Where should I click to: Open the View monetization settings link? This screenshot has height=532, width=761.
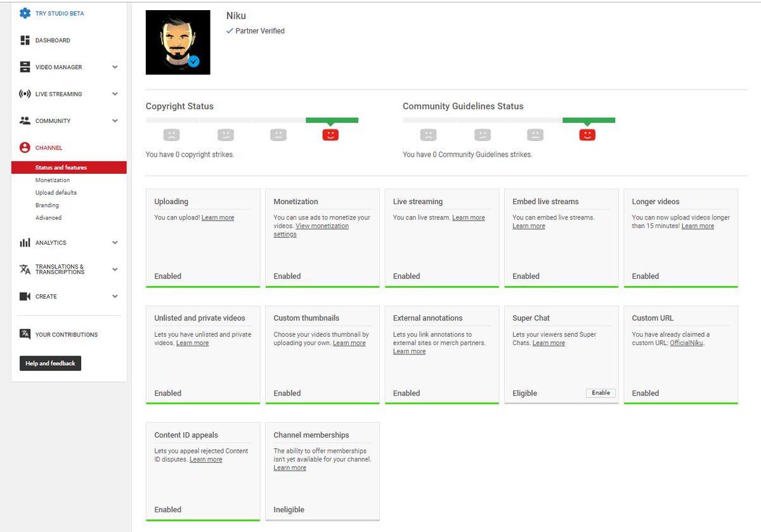[x=311, y=230]
